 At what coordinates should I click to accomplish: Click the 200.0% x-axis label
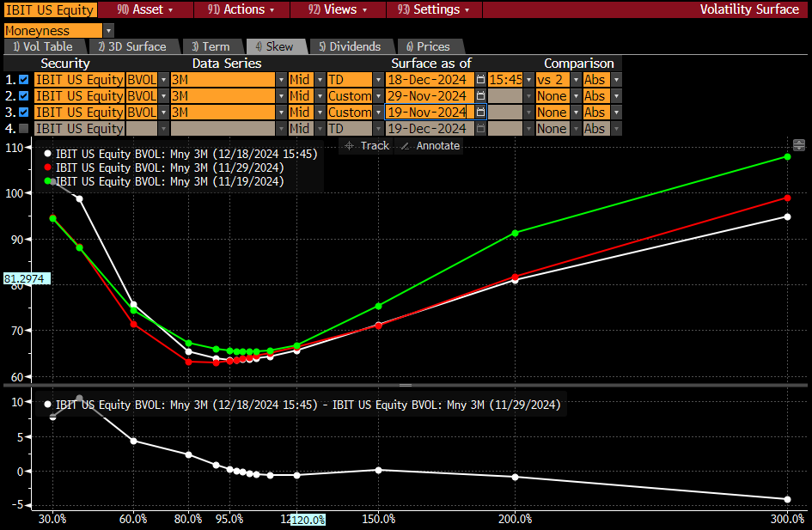515,519
